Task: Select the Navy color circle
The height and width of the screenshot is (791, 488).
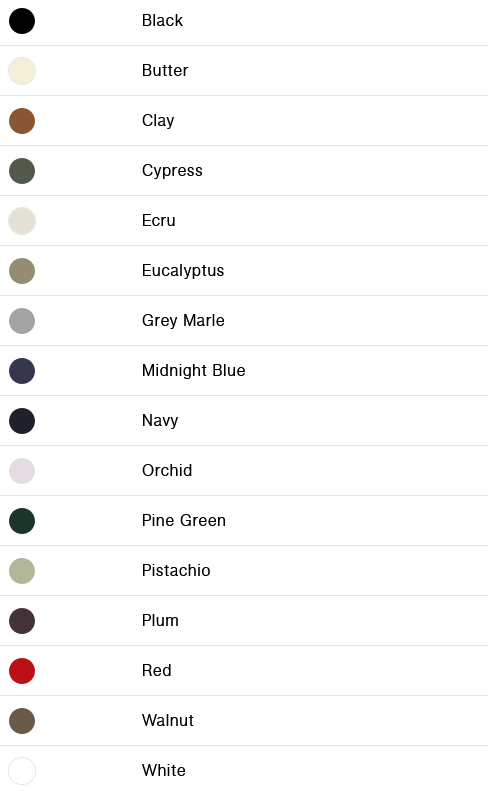Action: 22,421
